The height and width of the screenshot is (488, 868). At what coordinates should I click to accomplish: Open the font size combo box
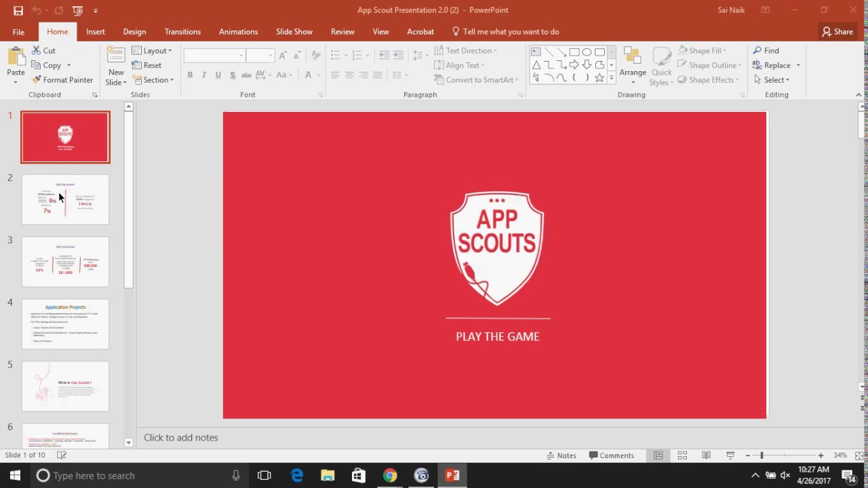[260, 56]
